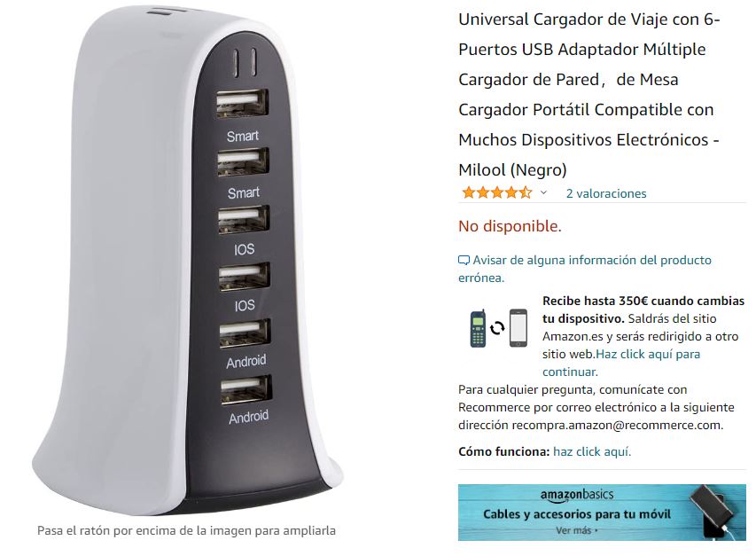Click the speech bubble report icon
This screenshot has height=556, width=756.
coord(464,261)
